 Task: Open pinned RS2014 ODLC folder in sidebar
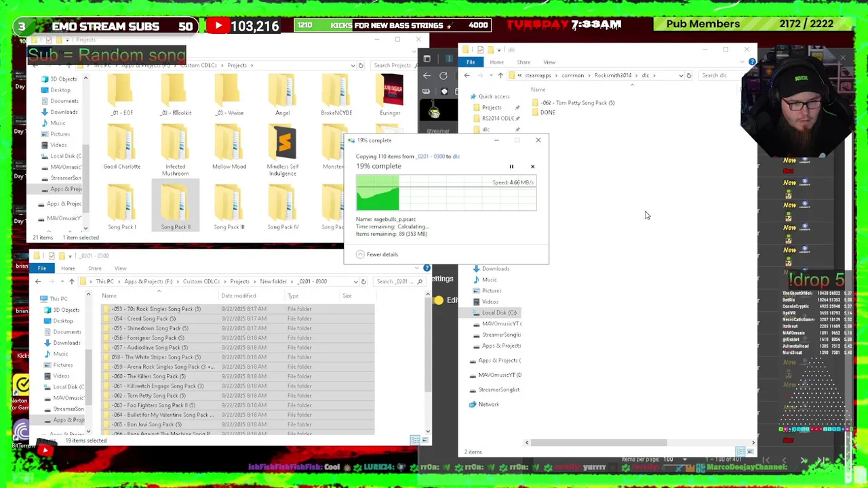click(498, 118)
